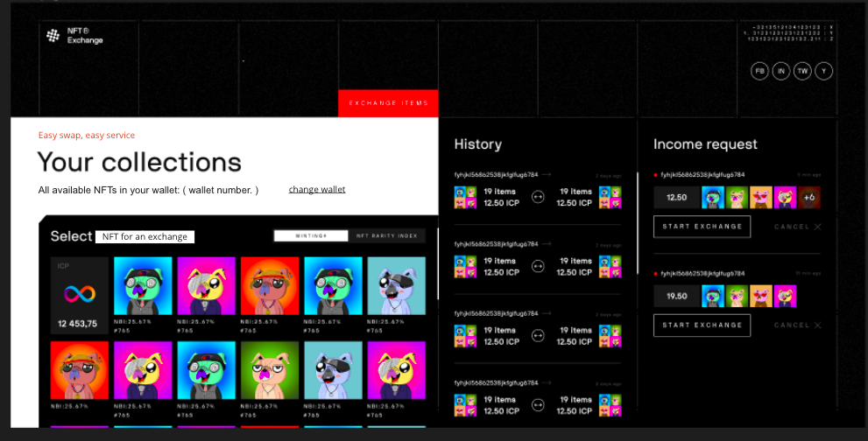The width and height of the screenshot is (868, 441).
Task: Open the Y social icon
Action: [x=823, y=71]
